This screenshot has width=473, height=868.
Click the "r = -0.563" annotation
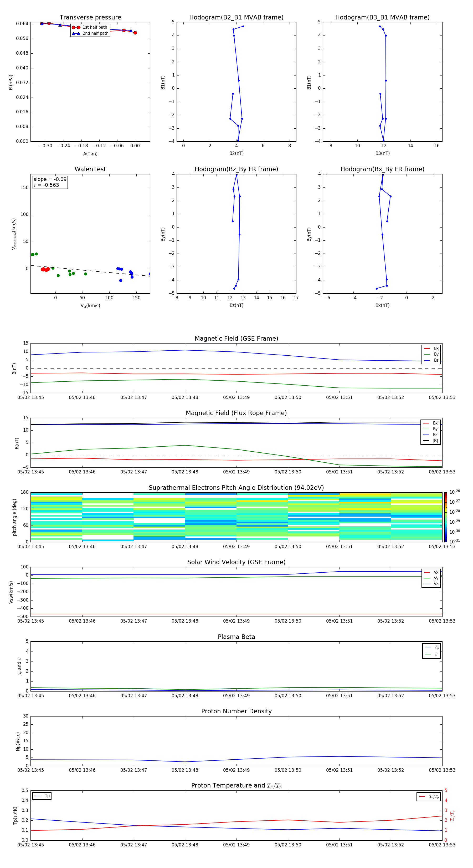coord(47,185)
